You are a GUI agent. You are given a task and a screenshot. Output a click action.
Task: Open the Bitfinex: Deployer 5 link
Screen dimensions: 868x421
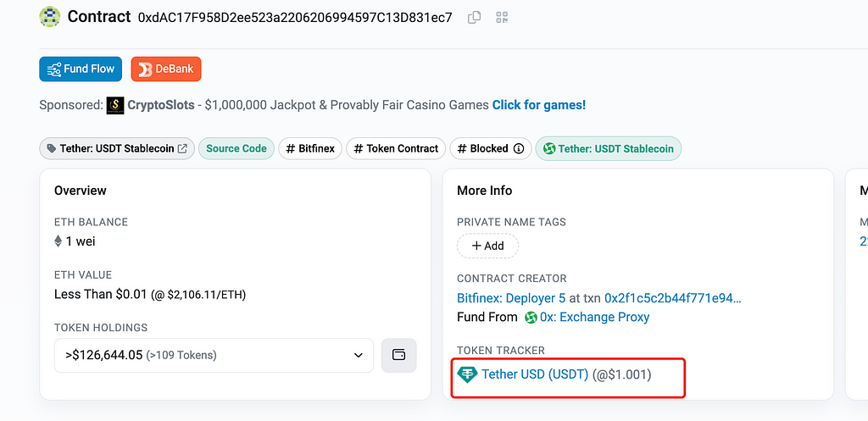pyautogui.click(x=511, y=298)
